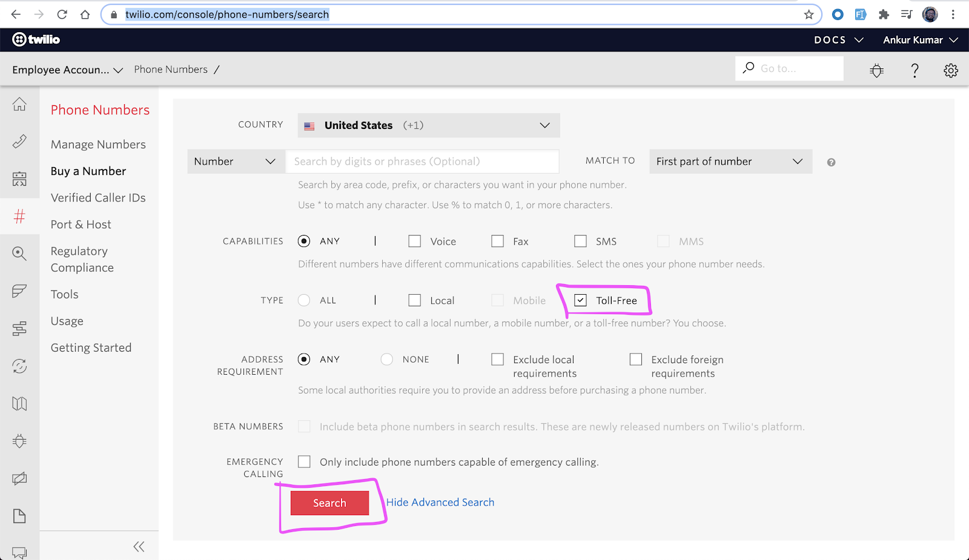This screenshot has width=969, height=560.
Task: Enable the Voice capability checkbox
Action: click(x=415, y=242)
